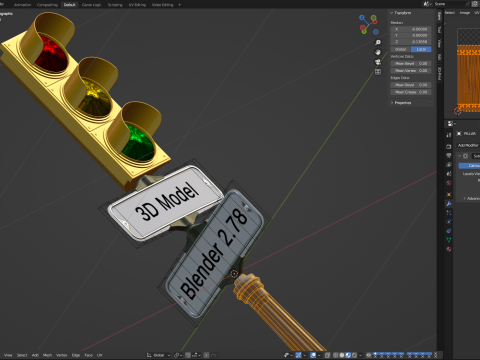Viewport: 480px width, 360px height.
Task: Switch to Game Logic workspace tab
Action: pos(91,5)
